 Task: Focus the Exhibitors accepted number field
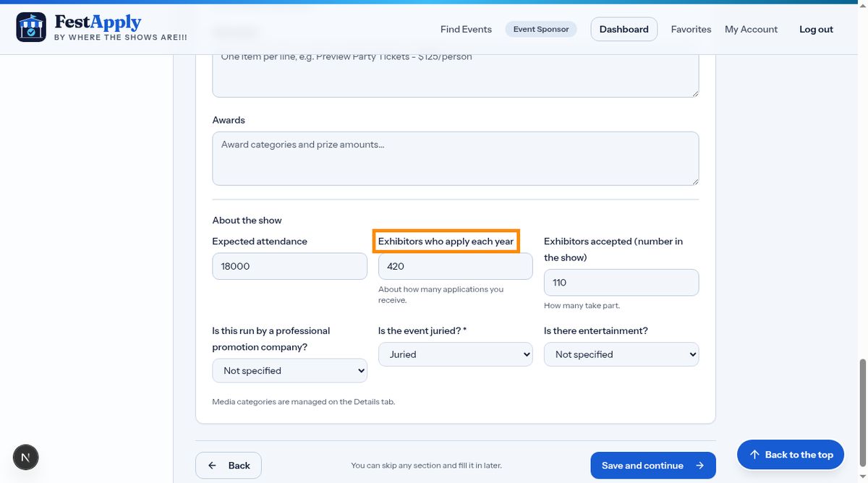pos(621,283)
